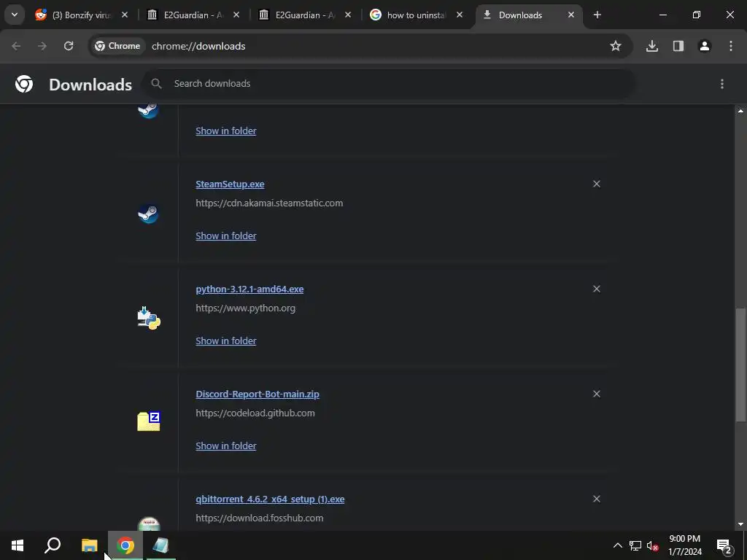The height and width of the screenshot is (560, 747).
Task: Click the muted volume tray icon
Action: (x=652, y=545)
